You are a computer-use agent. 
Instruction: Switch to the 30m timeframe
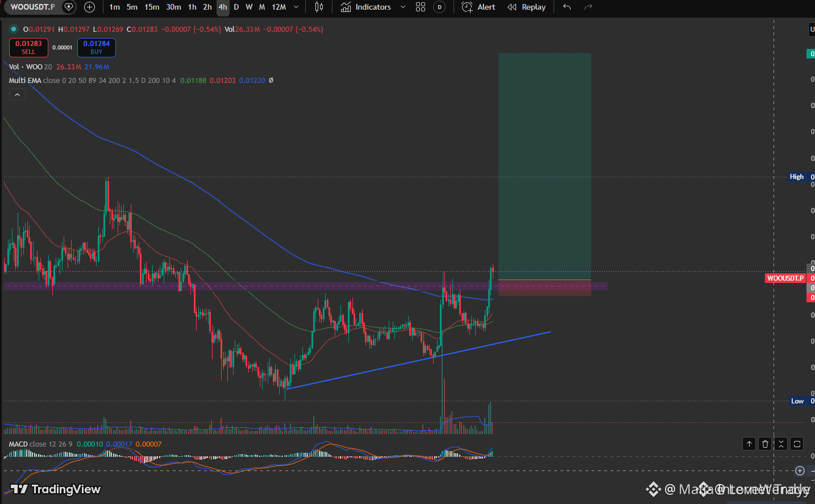[173, 7]
